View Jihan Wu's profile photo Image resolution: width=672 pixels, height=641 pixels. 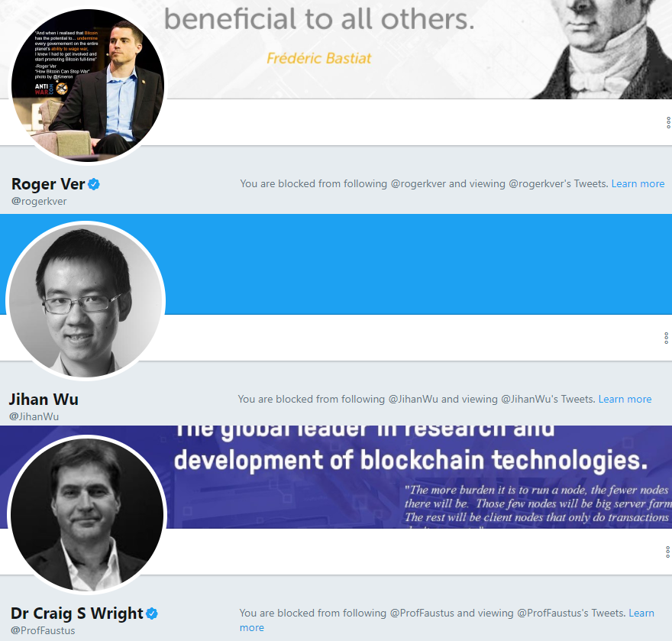pos(86,301)
